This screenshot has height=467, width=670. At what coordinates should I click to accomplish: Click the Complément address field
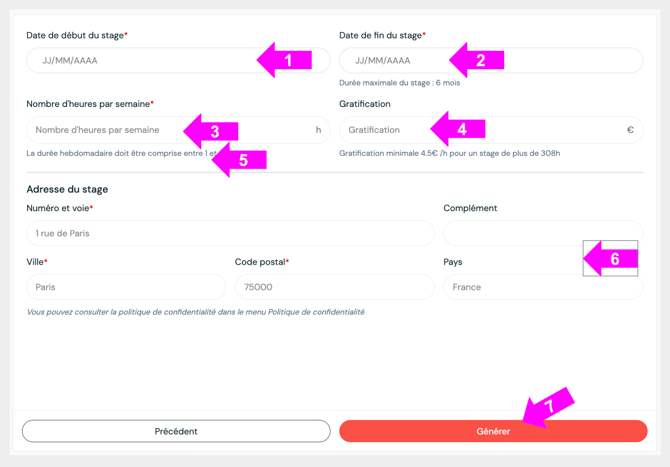[x=512, y=233]
